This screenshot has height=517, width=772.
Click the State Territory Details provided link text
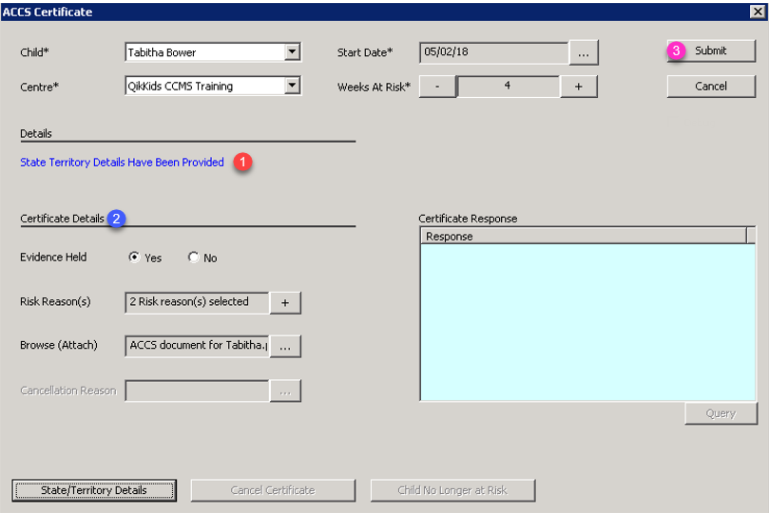pyautogui.click(x=122, y=162)
